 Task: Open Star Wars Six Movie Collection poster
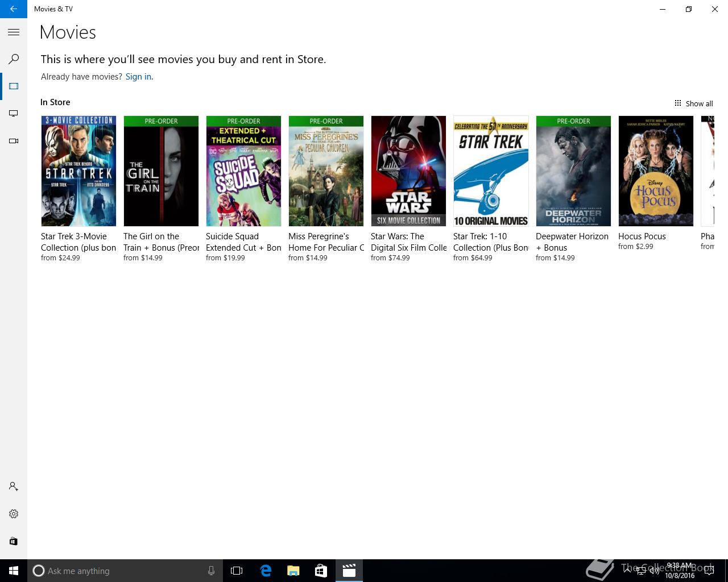(408, 171)
